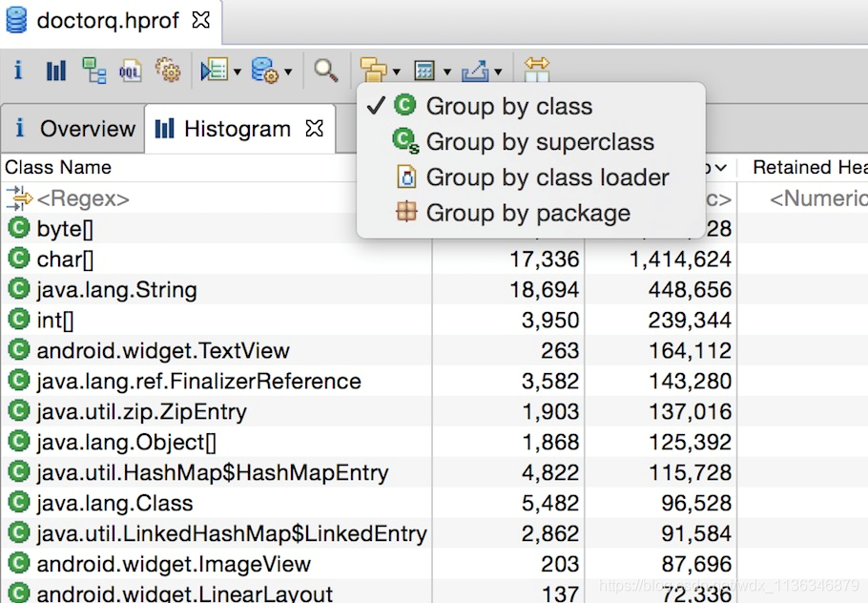Switch to the Overview tab
Screen dimensions: 868x603
(x=74, y=129)
